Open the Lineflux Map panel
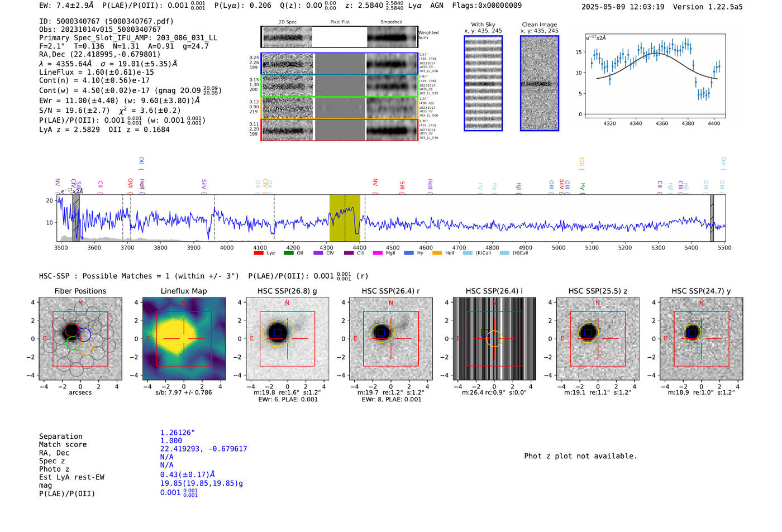Viewport: 782px width, 532px height. click(x=184, y=339)
